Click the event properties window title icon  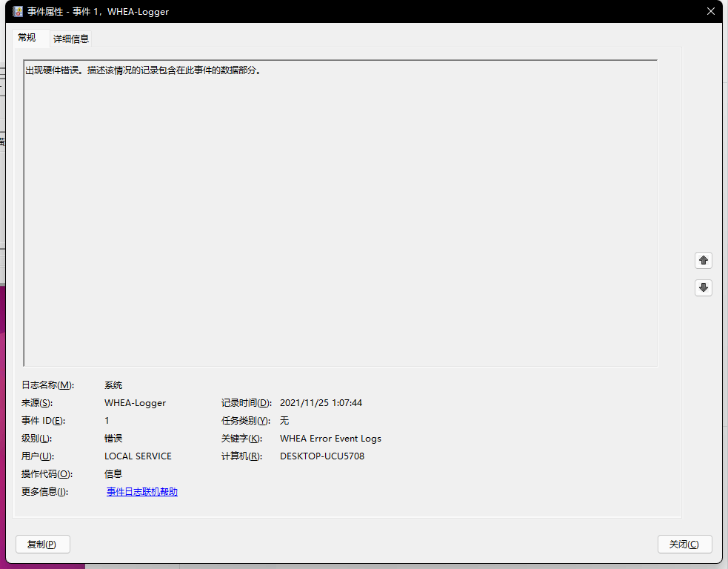tap(18, 12)
